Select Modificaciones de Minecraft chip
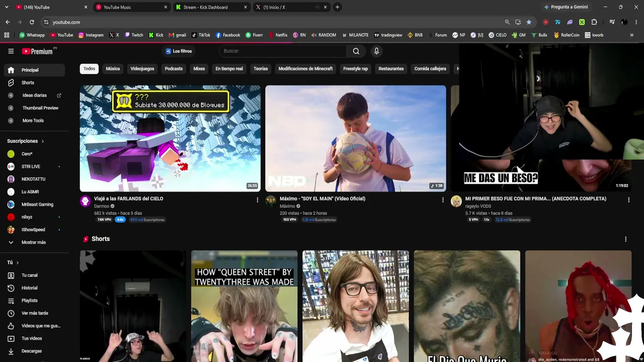Viewport: 644px width, 362px height. [x=305, y=68]
